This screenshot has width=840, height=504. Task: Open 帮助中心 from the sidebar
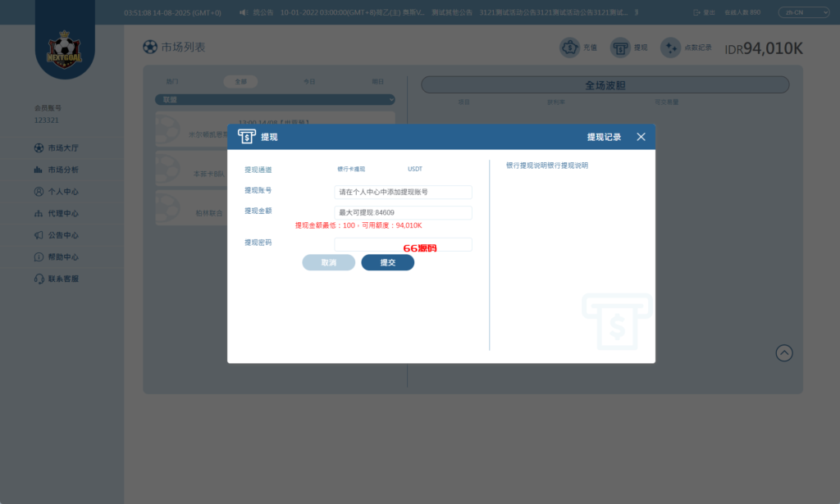tap(57, 257)
